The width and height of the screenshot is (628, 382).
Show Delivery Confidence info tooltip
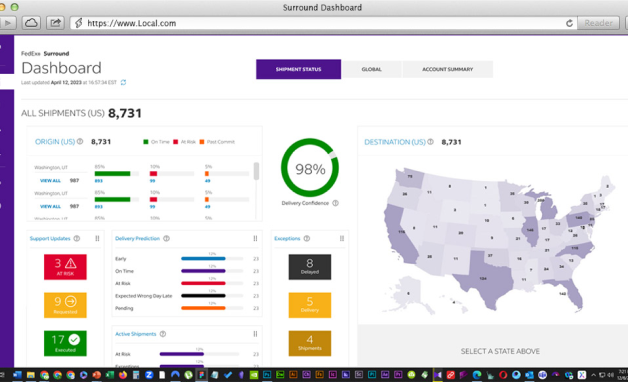click(x=335, y=203)
